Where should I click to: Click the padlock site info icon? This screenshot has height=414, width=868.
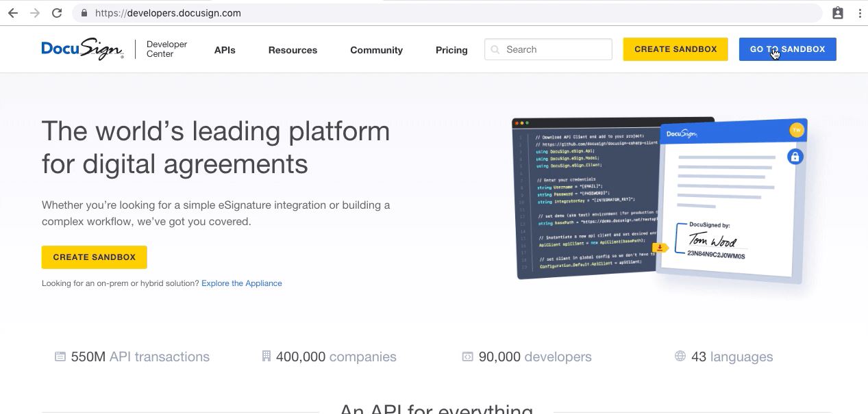(x=84, y=13)
